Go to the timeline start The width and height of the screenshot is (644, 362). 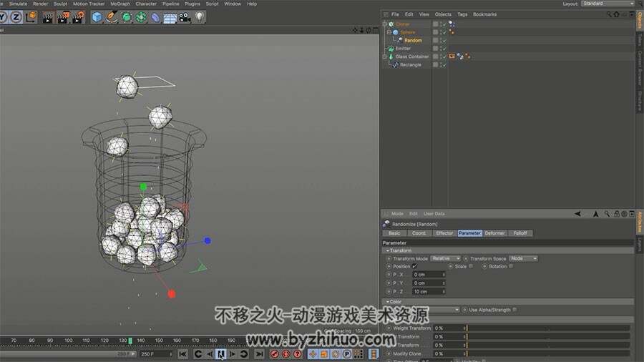click(182, 354)
